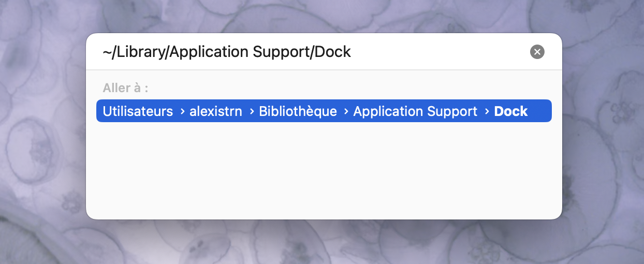This screenshot has width=644, height=264.
Task: Click Bibliothèque in the suggestion breadcrumb
Action: pos(298,111)
